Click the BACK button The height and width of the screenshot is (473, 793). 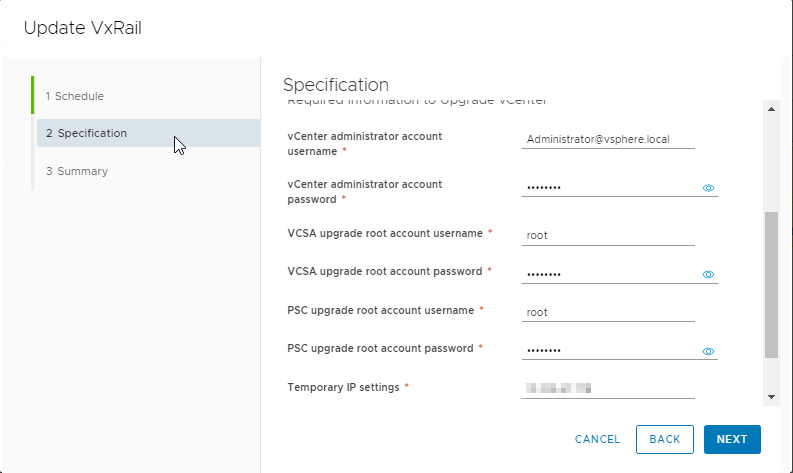pos(664,439)
